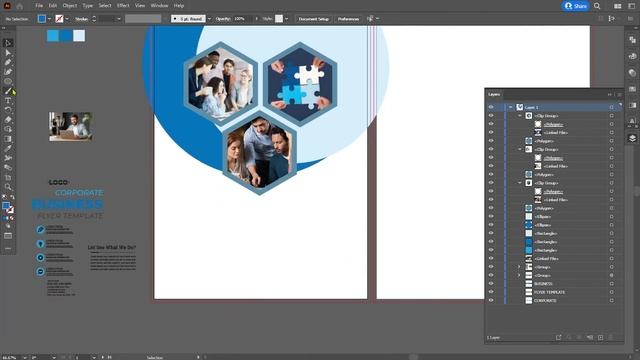This screenshot has width=640, height=360.
Task: Select the Gradient tool
Action: point(8,139)
